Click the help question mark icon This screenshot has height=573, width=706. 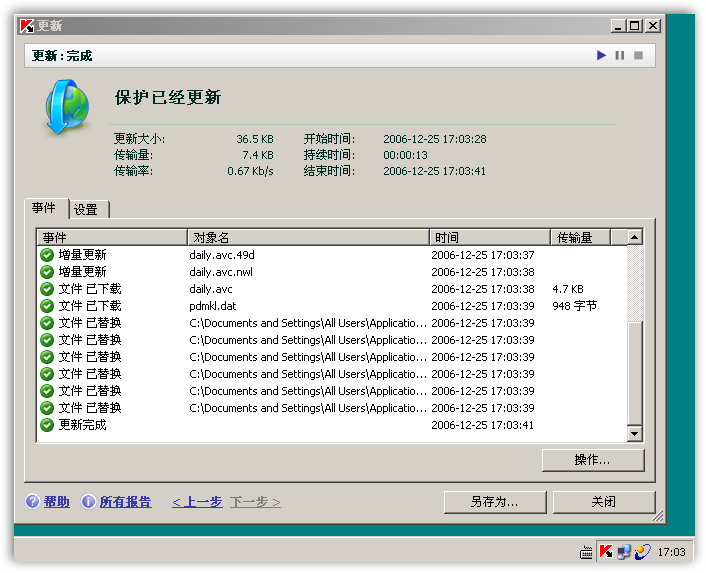(x=32, y=501)
